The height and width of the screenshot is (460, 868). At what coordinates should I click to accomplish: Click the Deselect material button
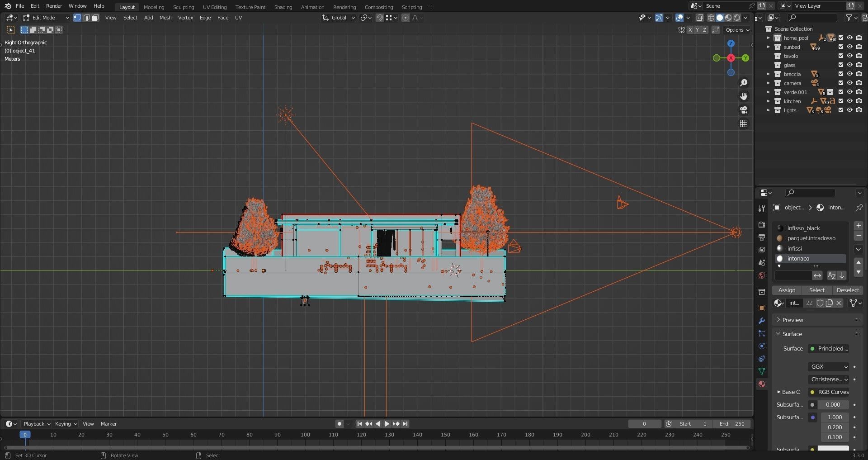[848, 290]
